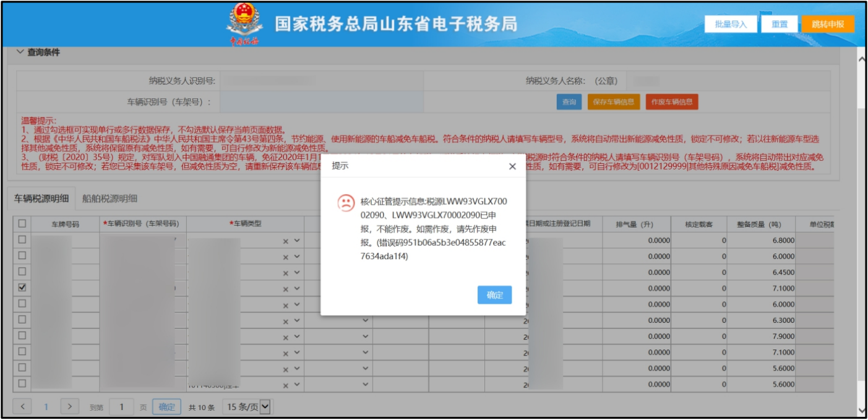Click the page number input box in the pagination bar

coord(122,406)
